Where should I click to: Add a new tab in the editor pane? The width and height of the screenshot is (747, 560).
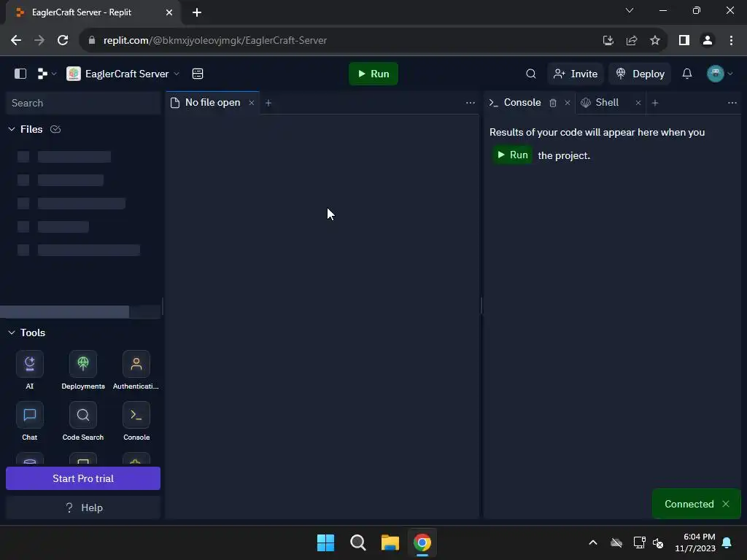[268, 103]
